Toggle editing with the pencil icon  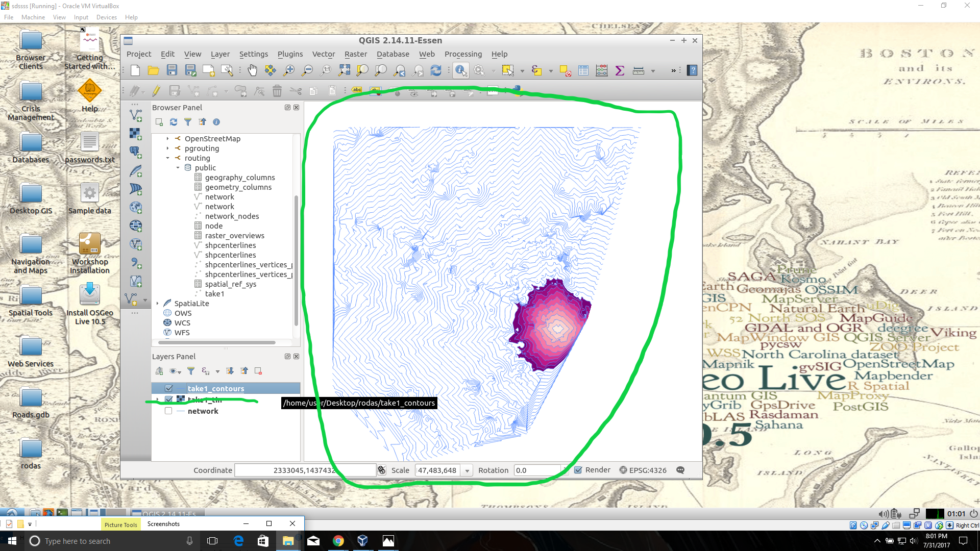click(156, 91)
